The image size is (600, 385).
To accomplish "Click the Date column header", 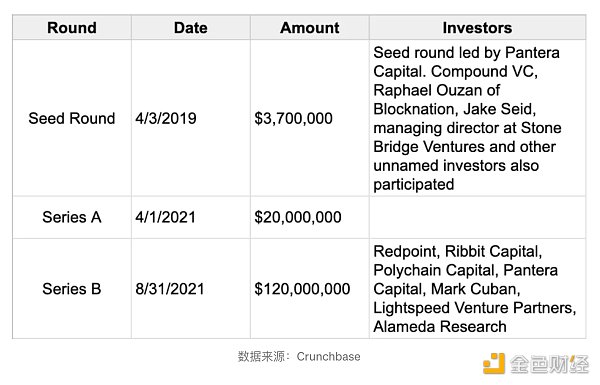I will (191, 28).
